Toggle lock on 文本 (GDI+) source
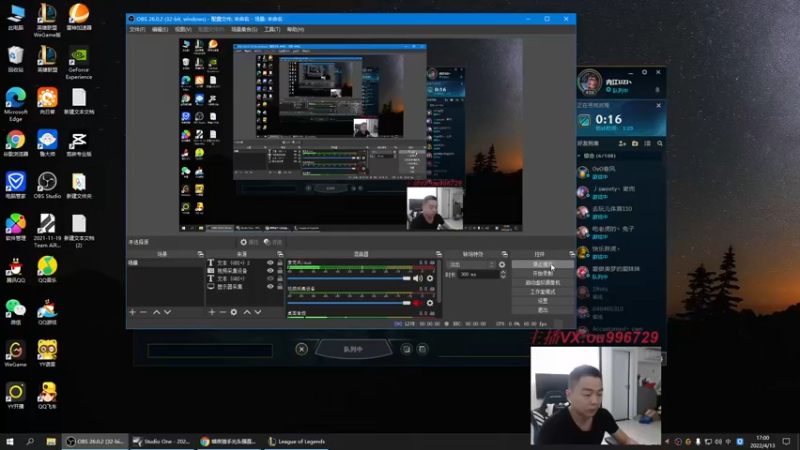 click(280, 279)
